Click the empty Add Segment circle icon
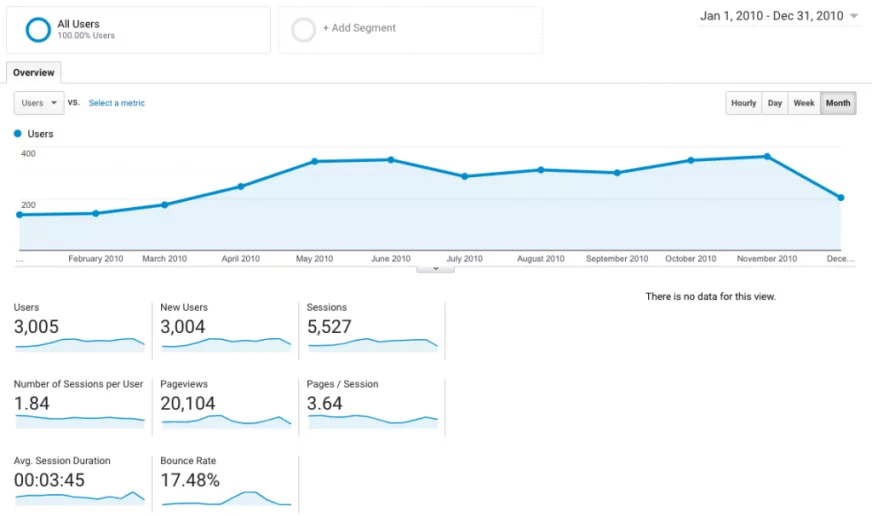Viewport: 872px width, 517px height. [x=304, y=29]
